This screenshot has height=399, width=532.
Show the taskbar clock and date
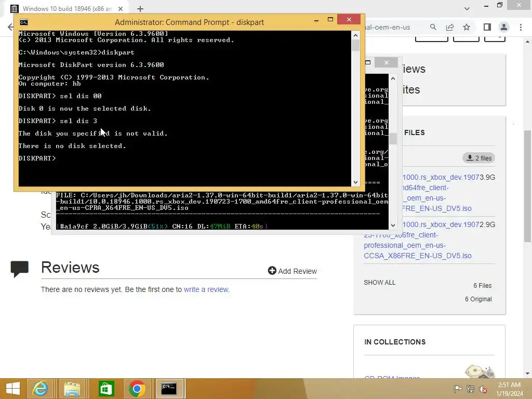[x=509, y=389]
